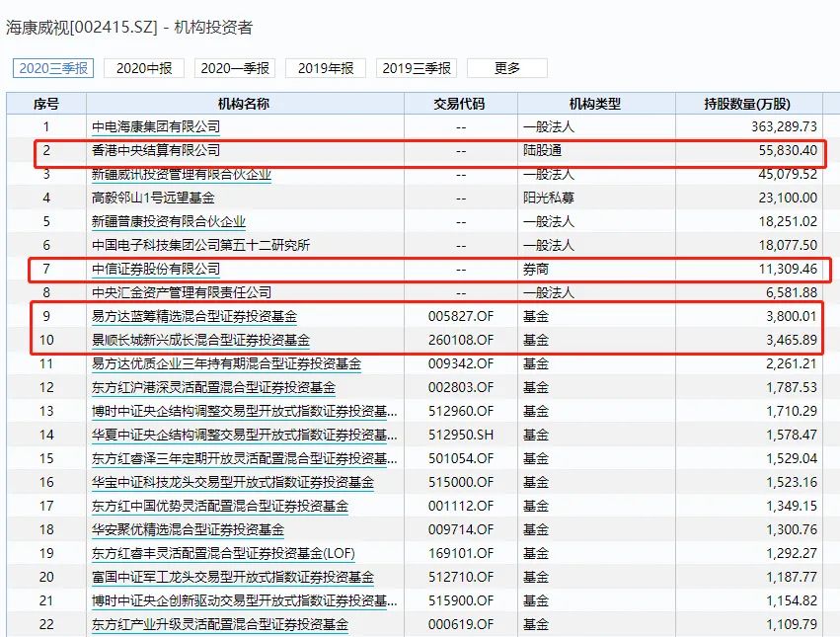The height and width of the screenshot is (637, 840).
Task: Select trading code 512950.SH
Action: [x=461, y=435]
